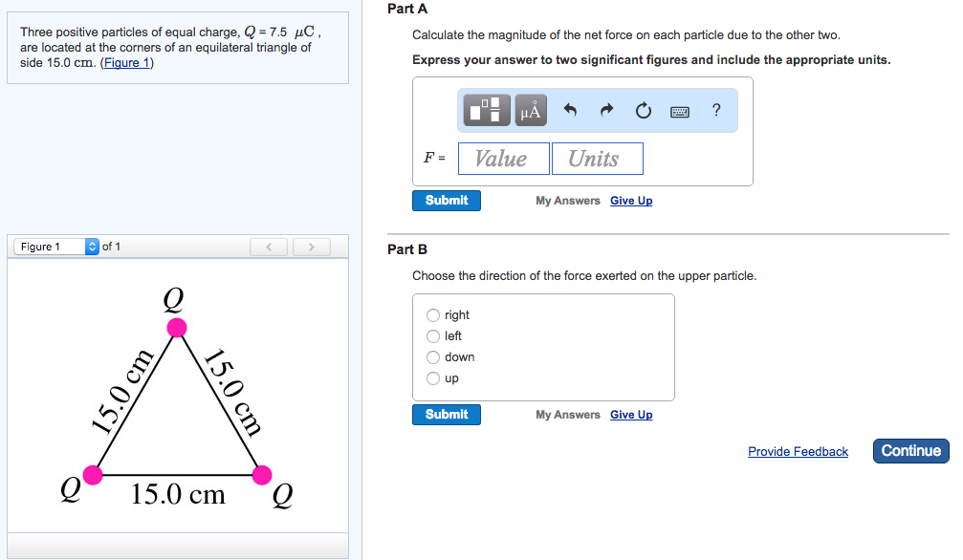The height and width of the screenshot is (560, 963).
Task: Open the Figure 1 link in the problem statement
Action: point(126,62)
